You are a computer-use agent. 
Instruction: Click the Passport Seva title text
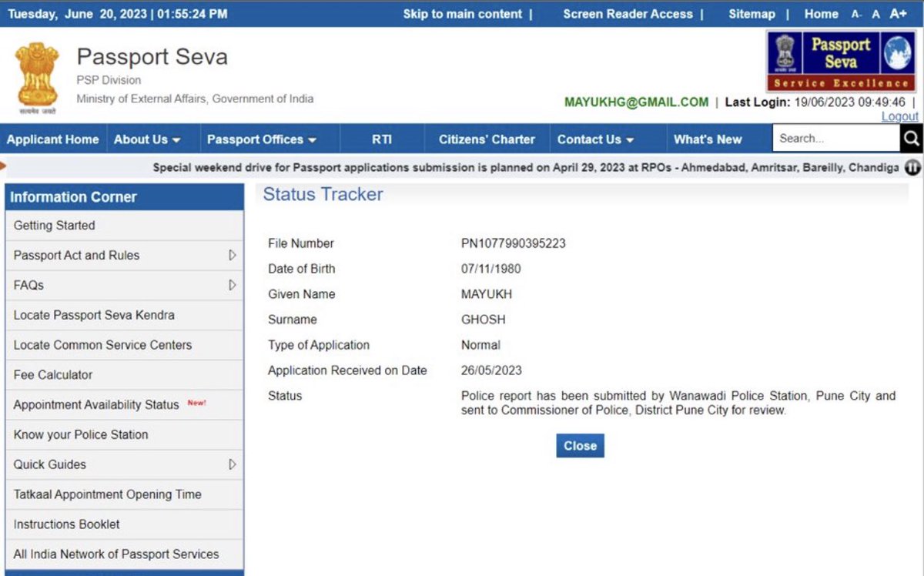(x=152, y=57)
